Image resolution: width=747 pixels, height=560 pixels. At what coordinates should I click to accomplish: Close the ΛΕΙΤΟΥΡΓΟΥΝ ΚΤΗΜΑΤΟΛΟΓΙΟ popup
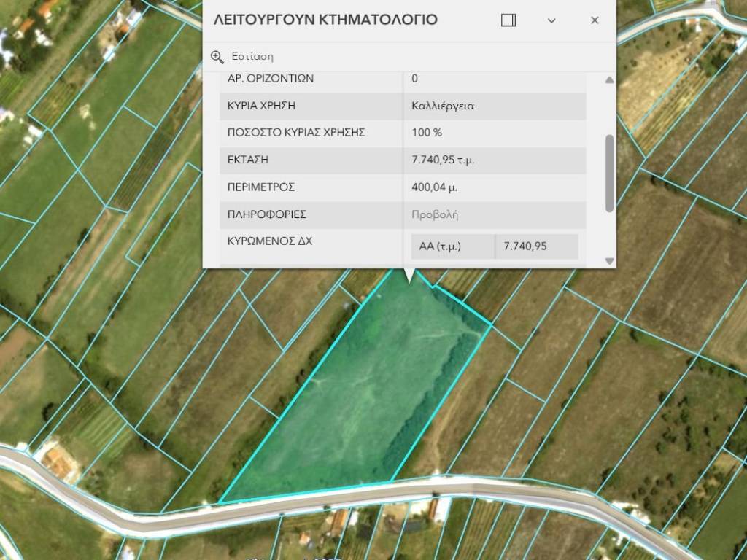[x=595, y=20]
